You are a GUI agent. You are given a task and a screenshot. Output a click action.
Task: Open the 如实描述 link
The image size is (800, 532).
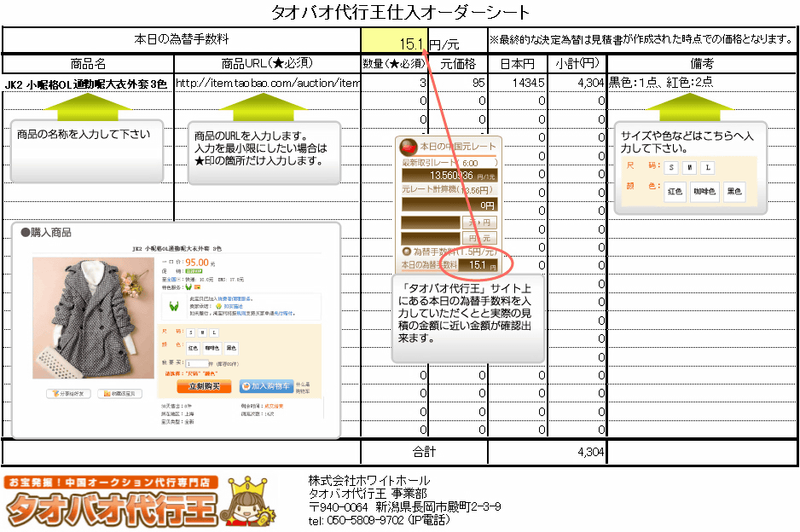coord(233,307)
